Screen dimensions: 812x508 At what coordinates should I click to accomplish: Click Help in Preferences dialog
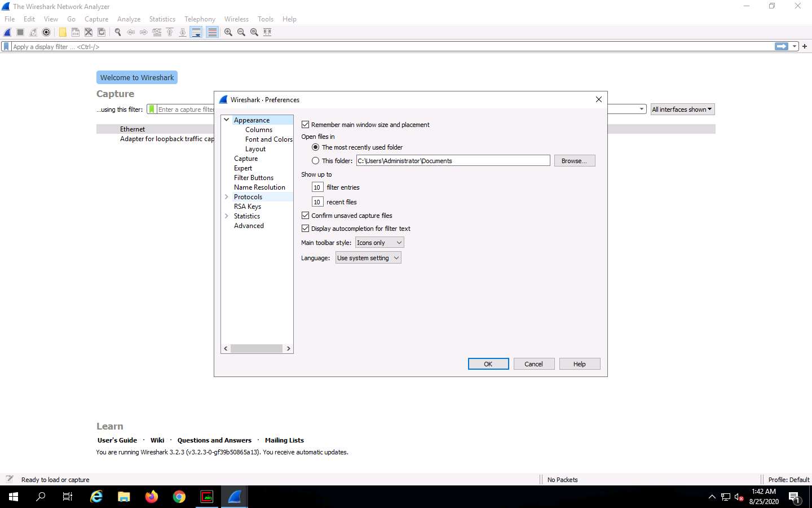tap(580, 364)
